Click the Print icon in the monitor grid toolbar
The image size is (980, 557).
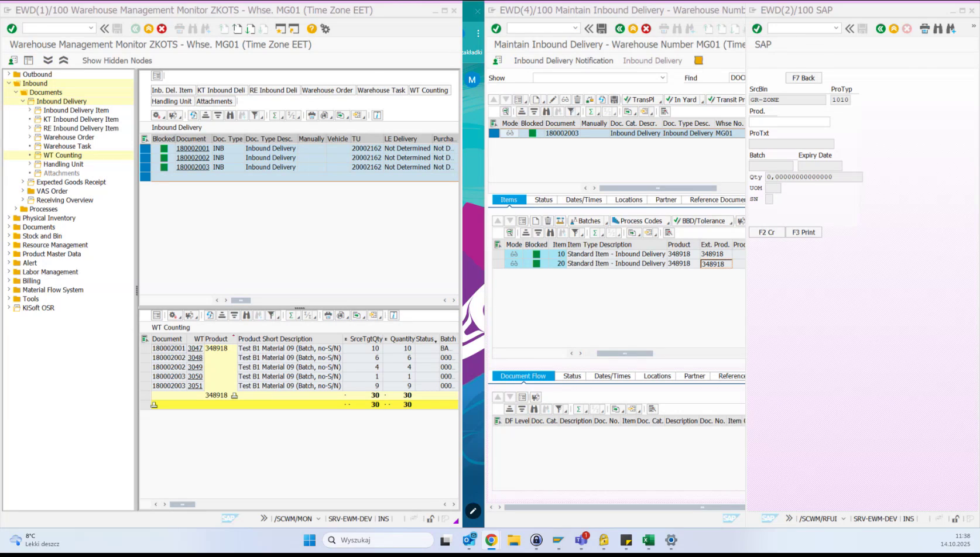pos(311,115)
